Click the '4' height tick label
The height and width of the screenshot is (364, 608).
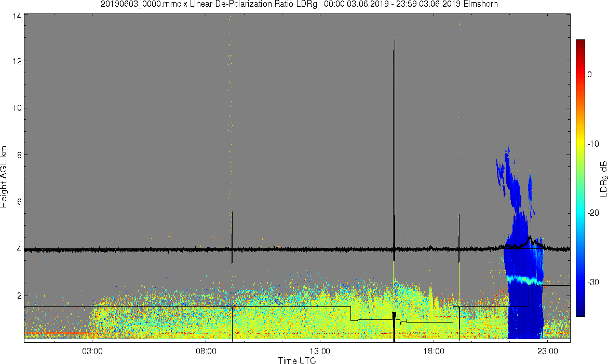click(19, 249)
